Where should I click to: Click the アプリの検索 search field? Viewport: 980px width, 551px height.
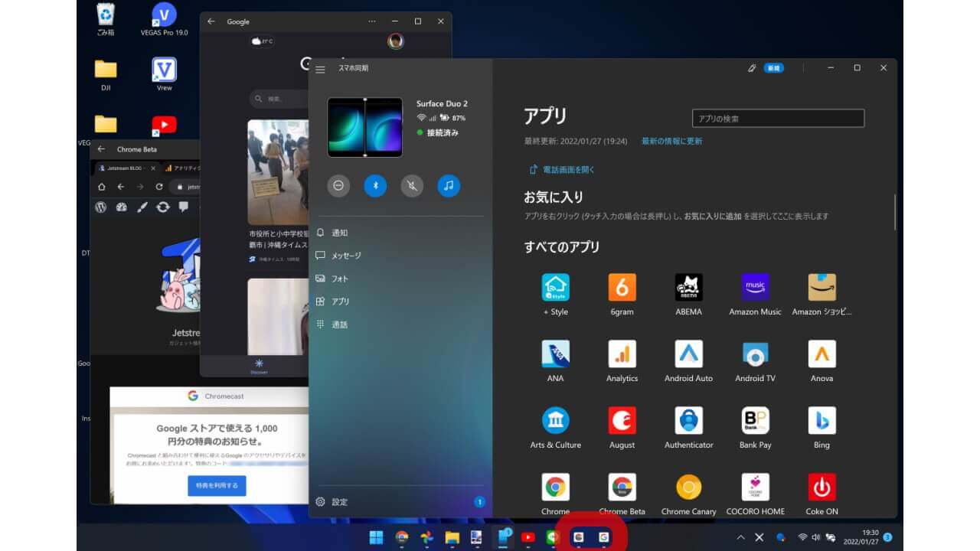pos(777,118)
